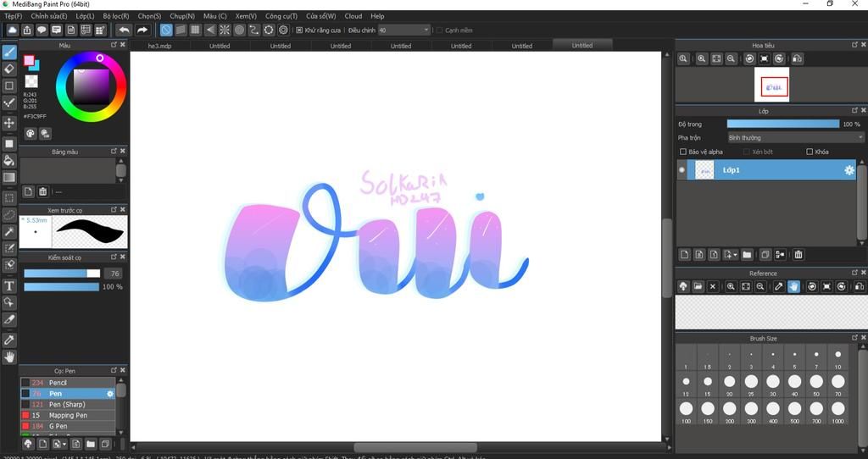The image size is (868, 459).
Task: Adjust brush opacity slider showing 100 %
Action: click(x=61, y=286)
